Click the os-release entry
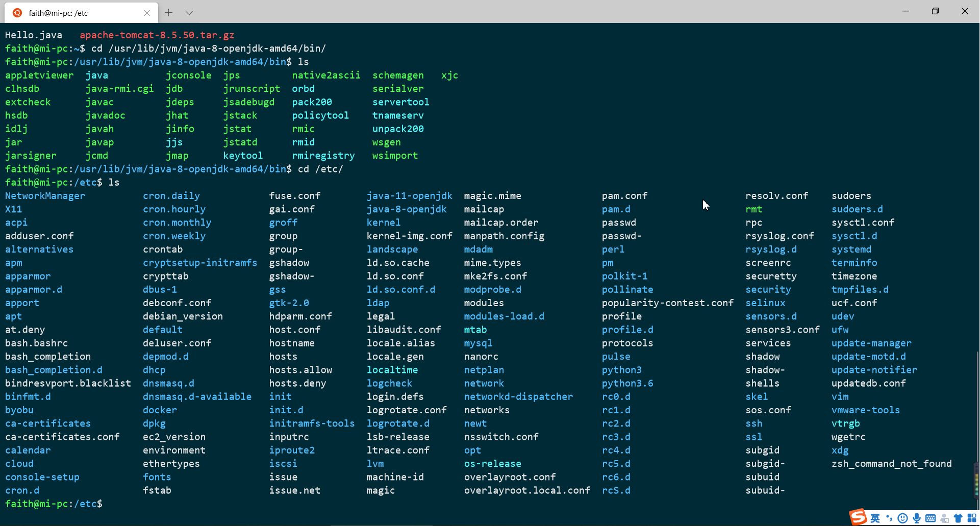The height and width of the screenshot is (526, 980). tap(493, 464)
